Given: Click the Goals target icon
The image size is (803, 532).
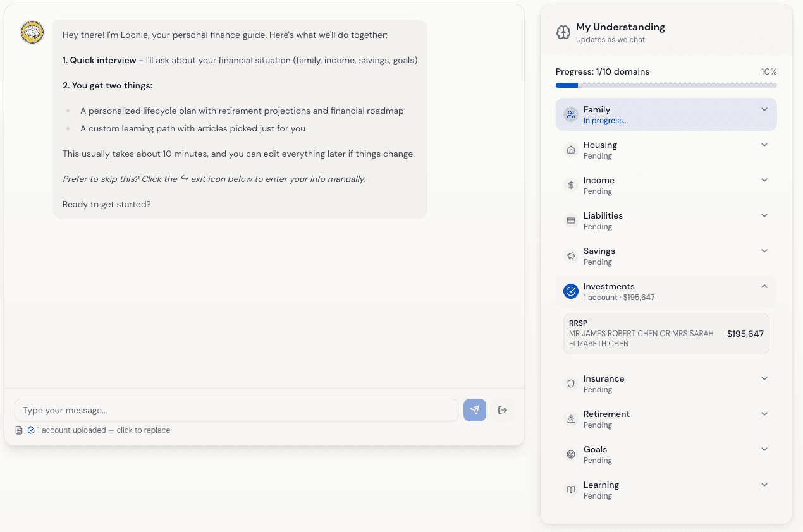Looking at the screenshot, I should pyautogui.click(x=571, y=454).
